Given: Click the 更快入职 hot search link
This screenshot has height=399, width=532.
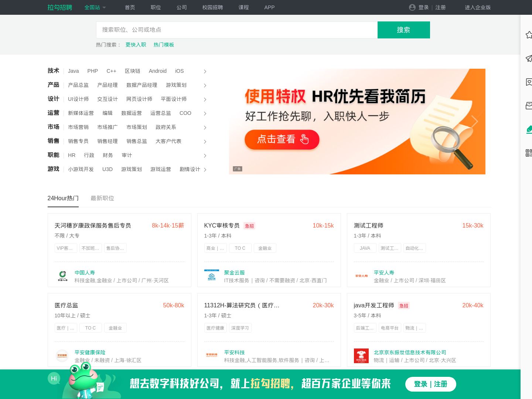Looking at the screenshot, I should click(136, 45).
